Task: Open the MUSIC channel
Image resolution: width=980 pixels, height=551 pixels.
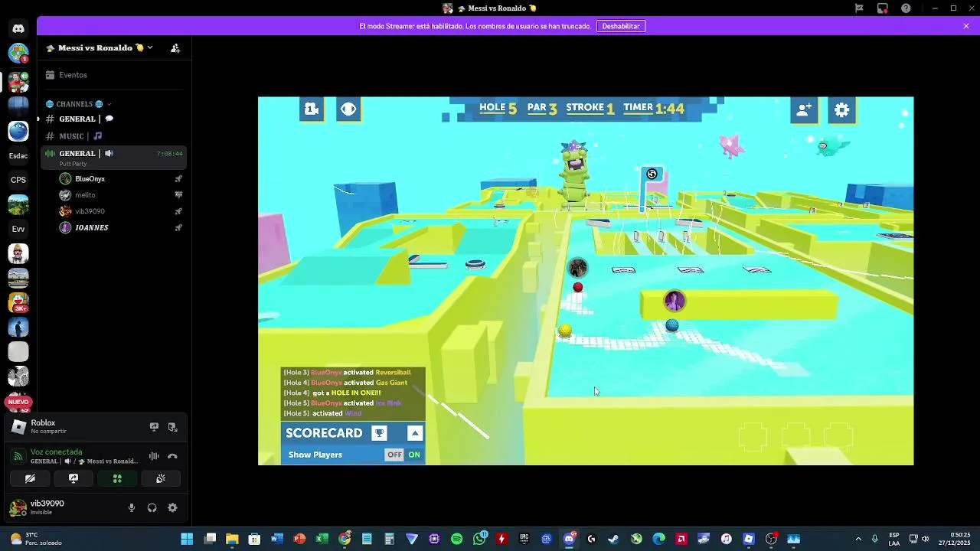Action: pos(113,136)
